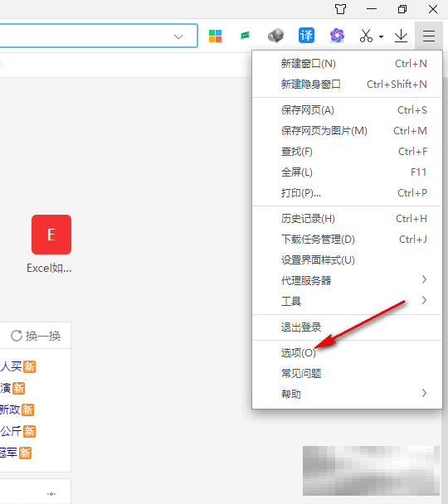The image size is (448, 504).
Task: Open 下载任务管理(D) menu entry
Action: point(348,240)
